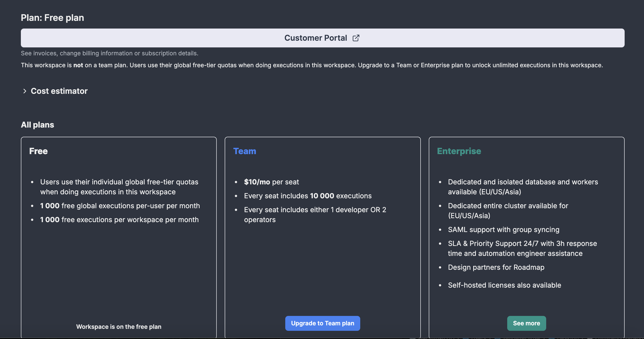Image resolution: width=644 pixels, height=339 pixels.
Task: Click the bold 'not' in workspace notice
Action: tap(78, 65)
